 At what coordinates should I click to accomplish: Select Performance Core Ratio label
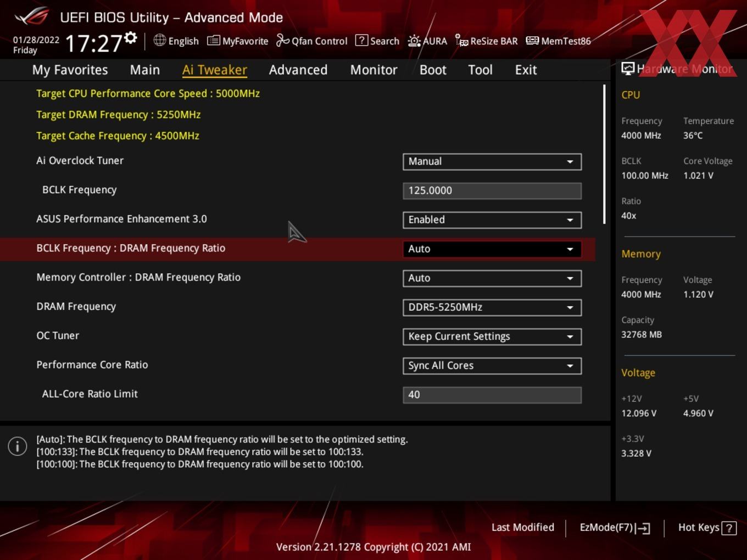92,365
